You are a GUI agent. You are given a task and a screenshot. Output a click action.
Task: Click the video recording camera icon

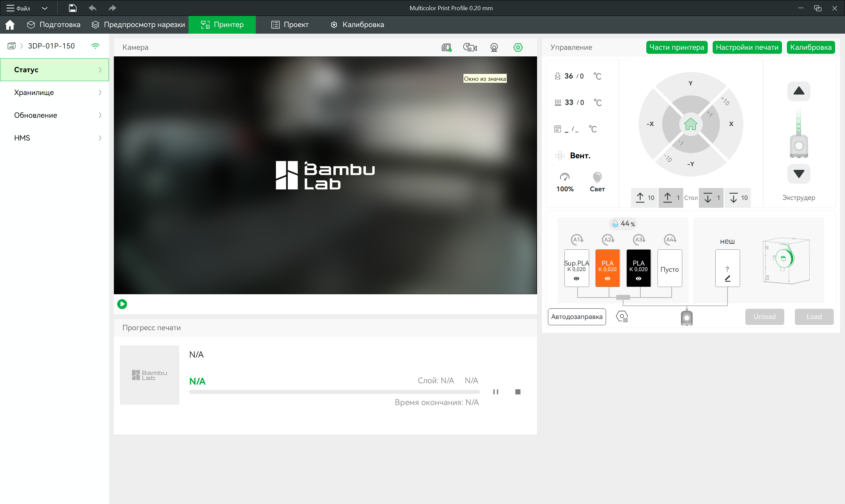point(470,47)
